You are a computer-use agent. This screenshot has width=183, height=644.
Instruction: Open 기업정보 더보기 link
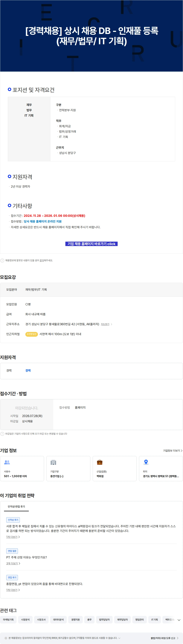coord(173,450)
